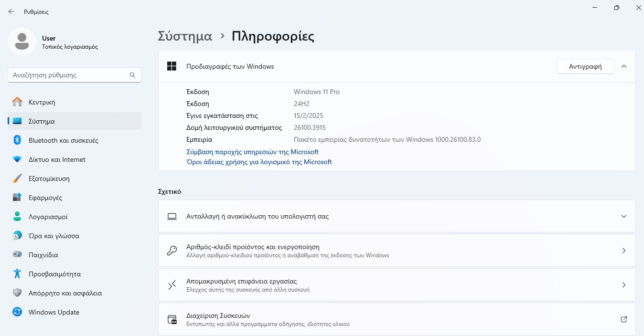Click the OS build value 26100.3915

click(310, 127)
